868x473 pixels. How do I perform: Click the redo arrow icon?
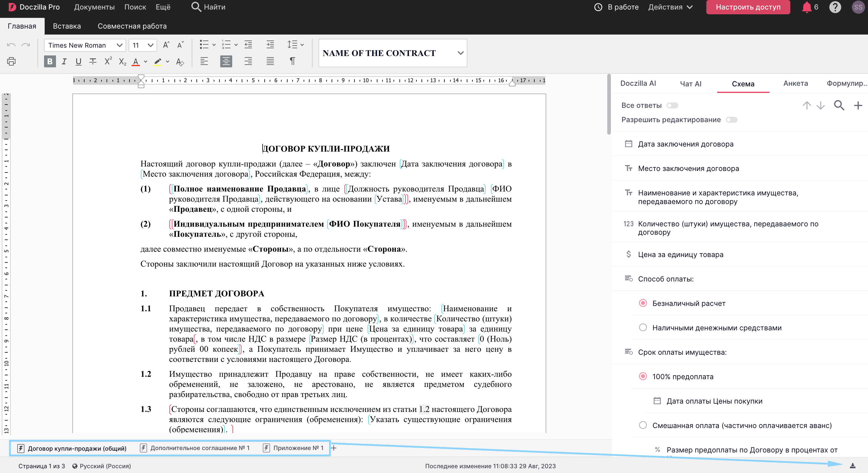pyautogui.click(x=26, y=45)
